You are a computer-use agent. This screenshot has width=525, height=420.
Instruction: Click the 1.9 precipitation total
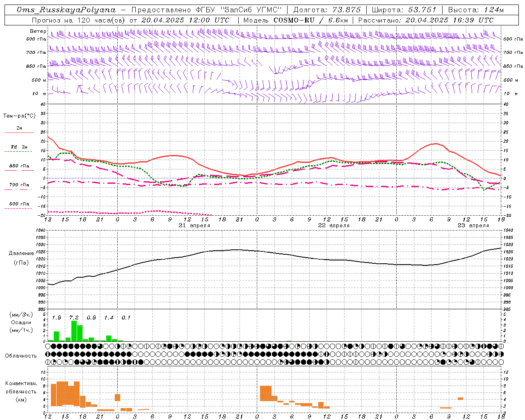coord(57,317)
